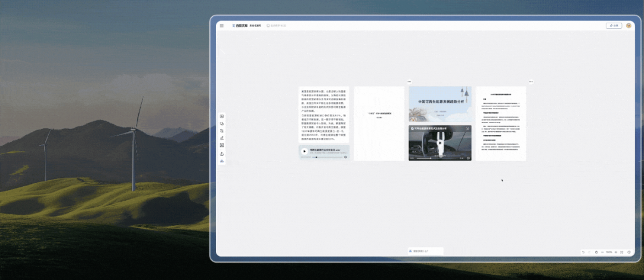644x280 pixels.
Task: Play the audio card
Action: [x=304, y=151]
